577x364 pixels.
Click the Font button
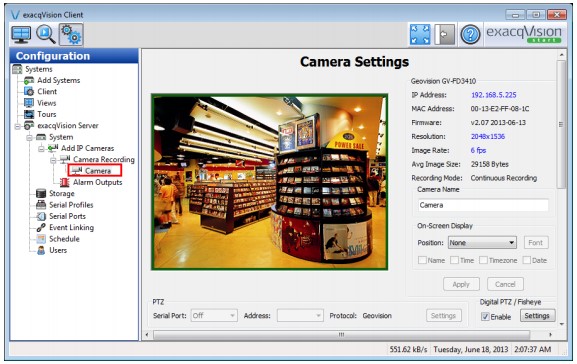[536, 243]
